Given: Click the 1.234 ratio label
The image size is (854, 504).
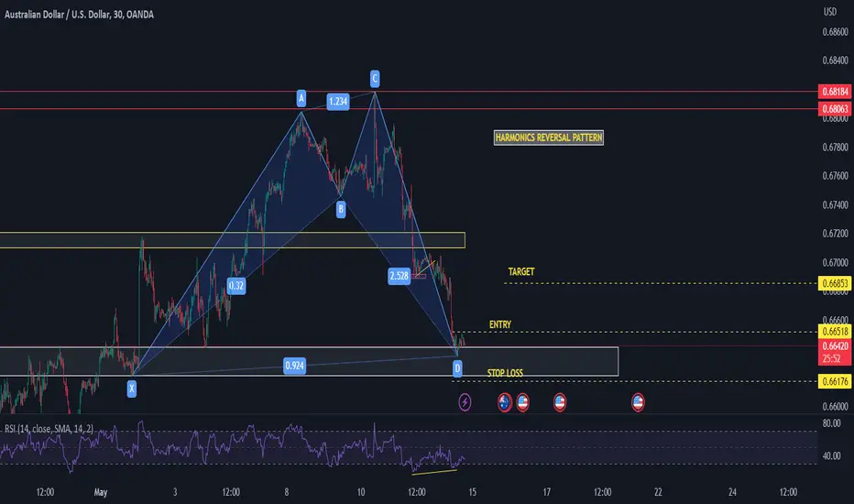Looking at the screenshot, I should 338,102.
